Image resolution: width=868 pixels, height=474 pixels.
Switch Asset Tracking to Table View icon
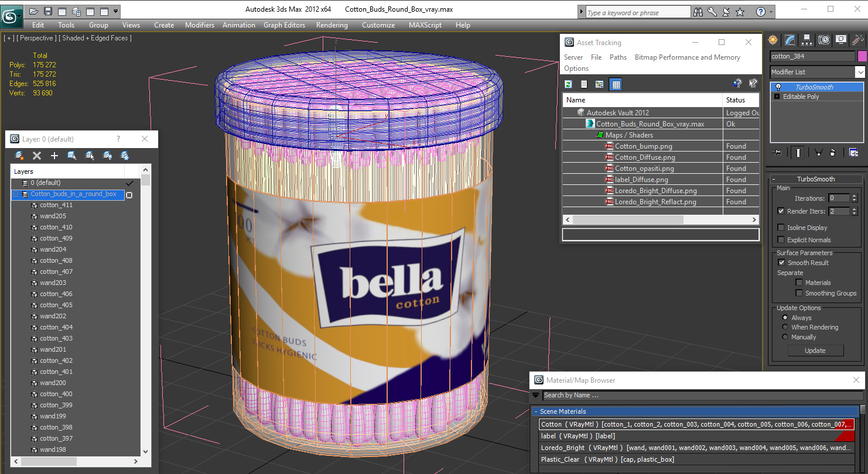click(616, 84)
